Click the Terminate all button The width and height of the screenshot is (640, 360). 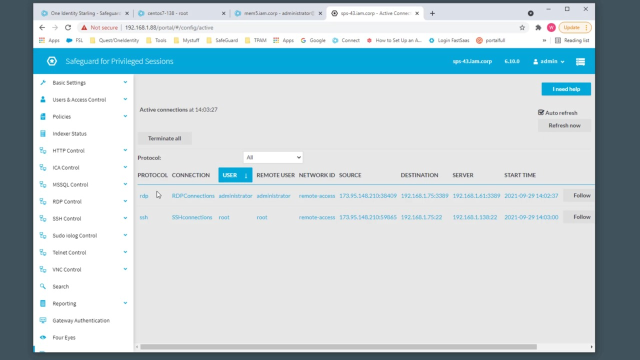click(164, 138)
